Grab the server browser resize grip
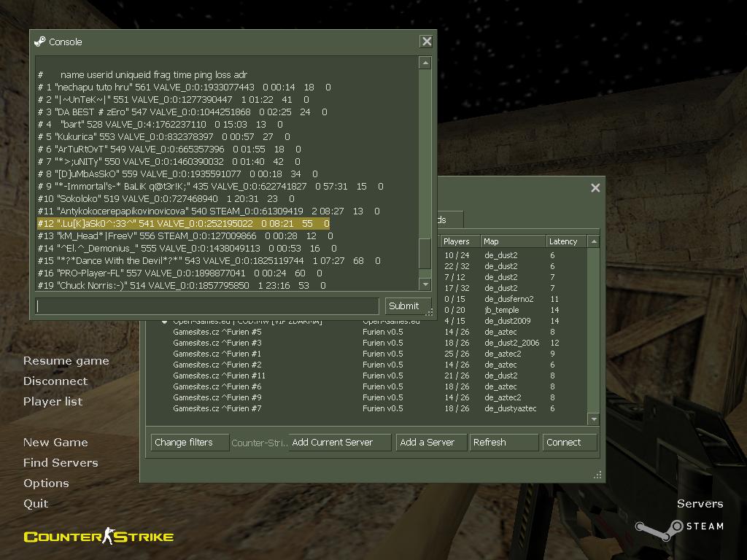 coord(597,475)
